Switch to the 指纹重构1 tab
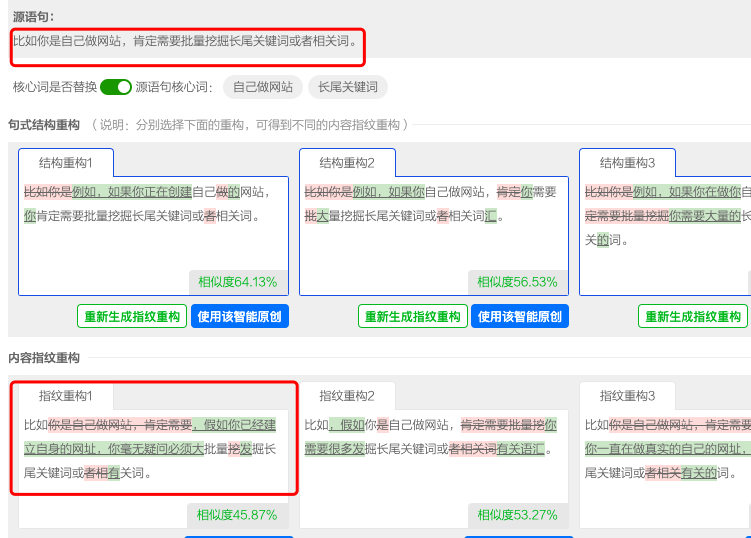751x538 pixels. coord(66,396)
